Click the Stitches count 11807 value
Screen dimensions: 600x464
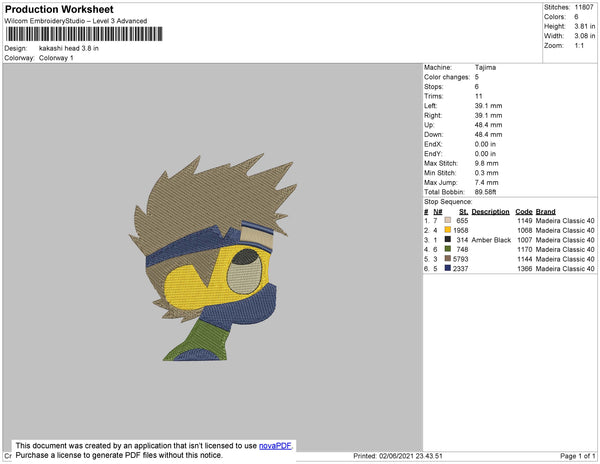coord(584,7)
